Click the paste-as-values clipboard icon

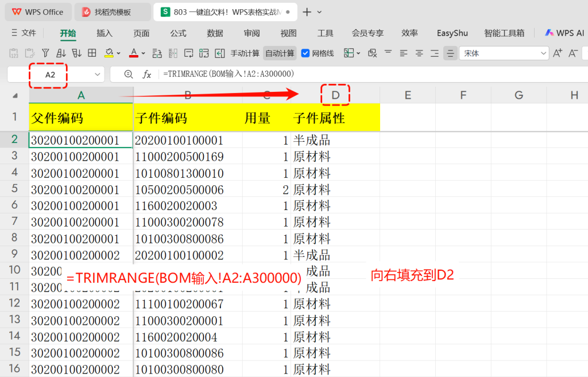(x=14, y=53)
